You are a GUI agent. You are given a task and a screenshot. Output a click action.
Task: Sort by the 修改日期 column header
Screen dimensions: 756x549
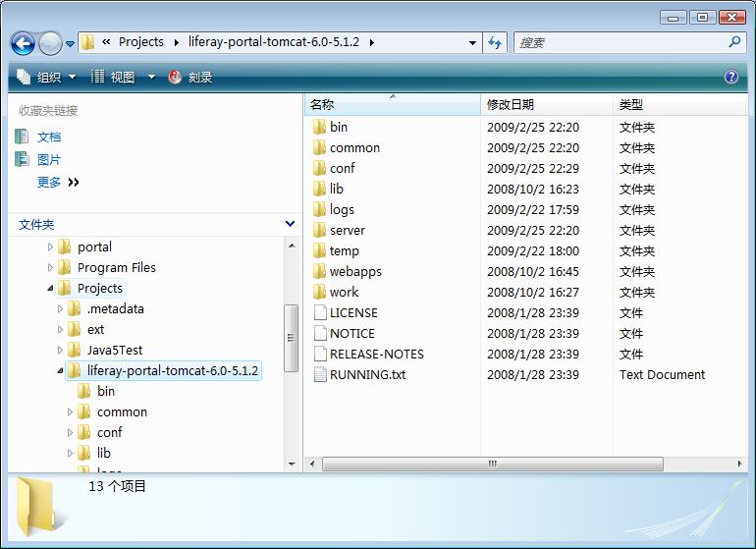click(547, 105)
